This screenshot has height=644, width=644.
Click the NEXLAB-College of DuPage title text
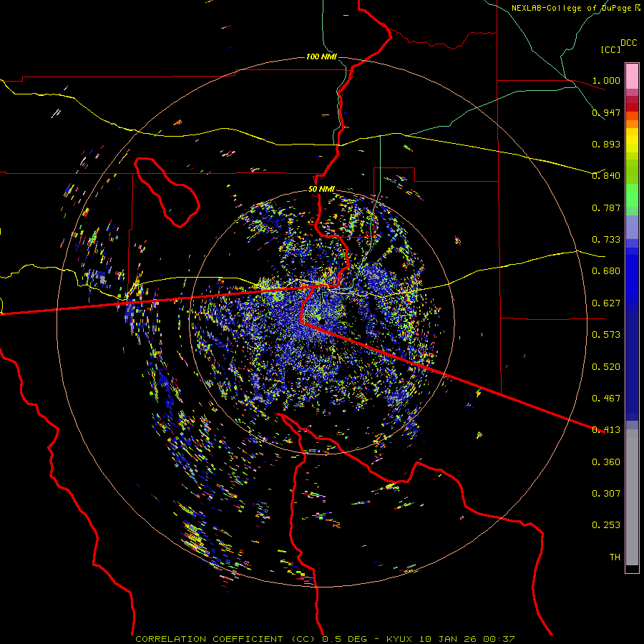(x=571, y=8)
